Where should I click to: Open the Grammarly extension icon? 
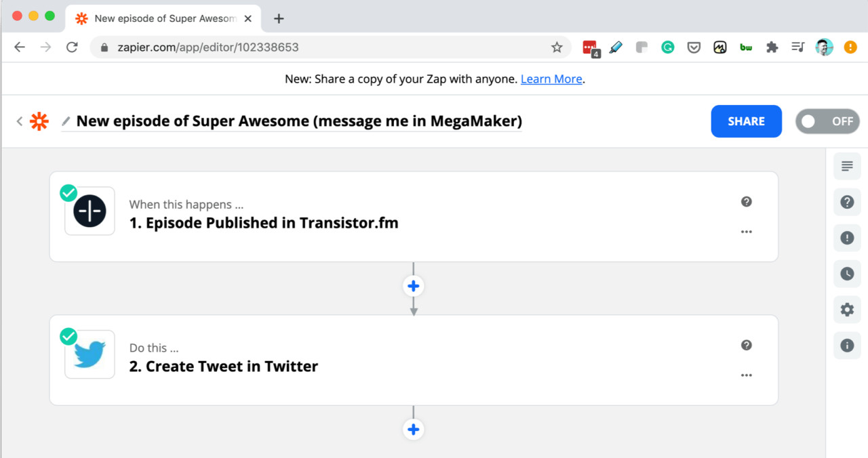pyautogui.click(x=668, y=47)
